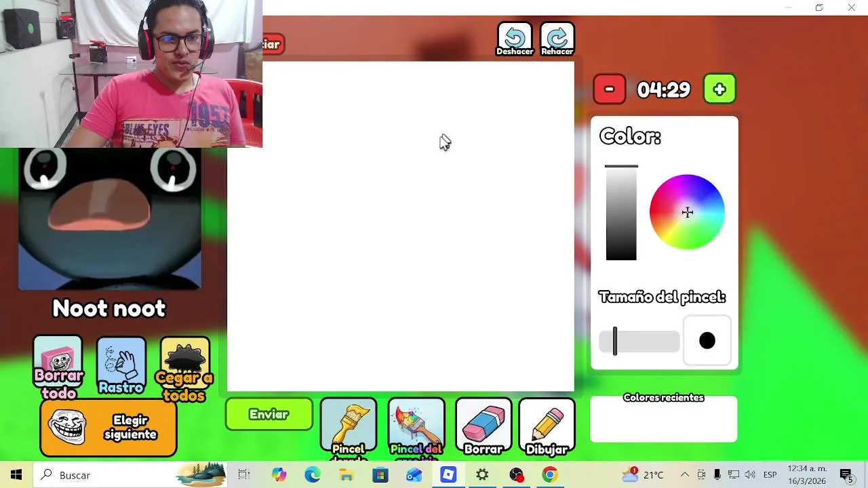Adjust the brightness on the grayscale bar
Screen dimensions: 868x488
pyautogui.click(x=621, y=213)
